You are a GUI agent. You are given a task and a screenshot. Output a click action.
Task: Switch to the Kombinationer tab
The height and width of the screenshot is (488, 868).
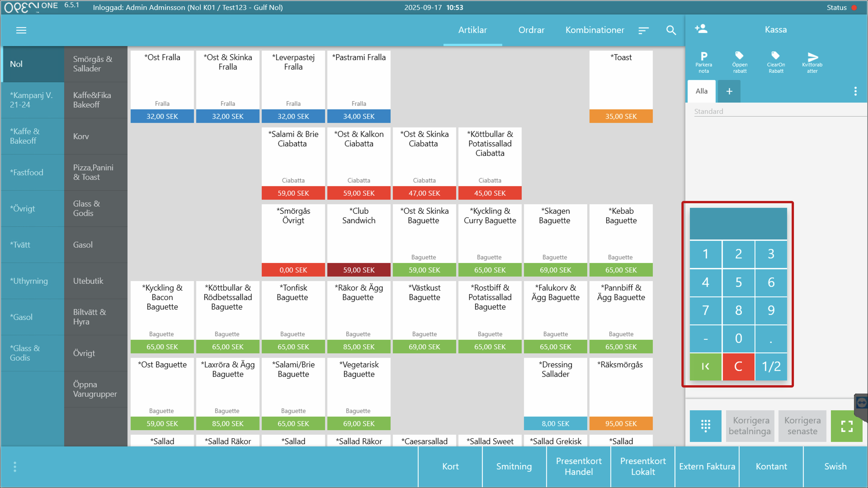click(x=594, y=30)
